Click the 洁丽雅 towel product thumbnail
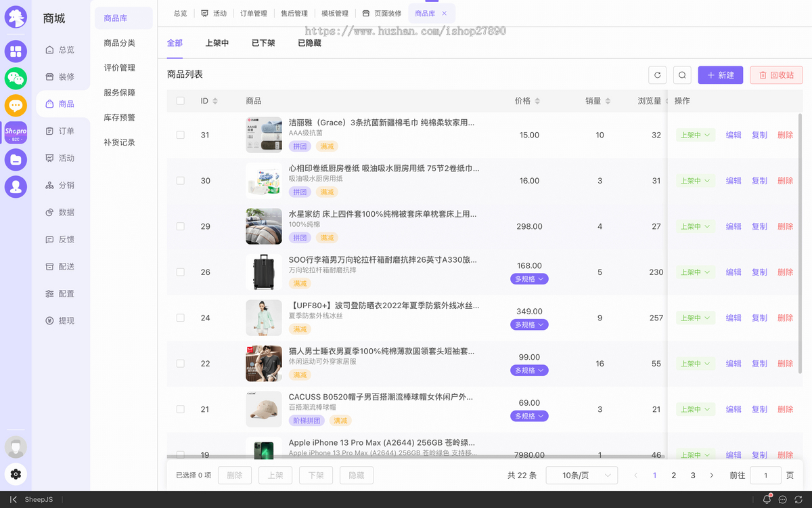This screenshot has width=812, height=508. pyautogui.click(x=264, y=135)
